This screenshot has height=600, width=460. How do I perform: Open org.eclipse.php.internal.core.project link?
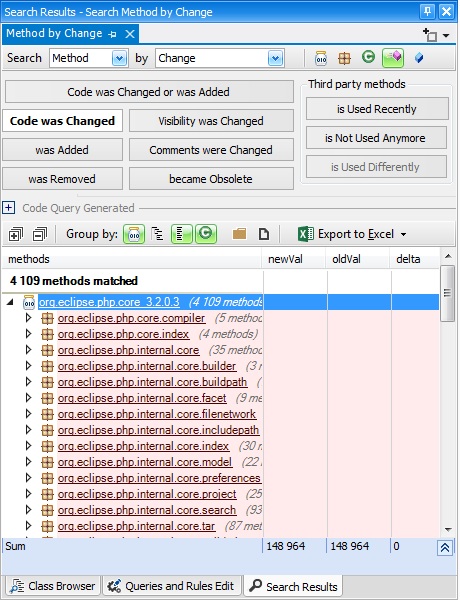tap(147, 494)
